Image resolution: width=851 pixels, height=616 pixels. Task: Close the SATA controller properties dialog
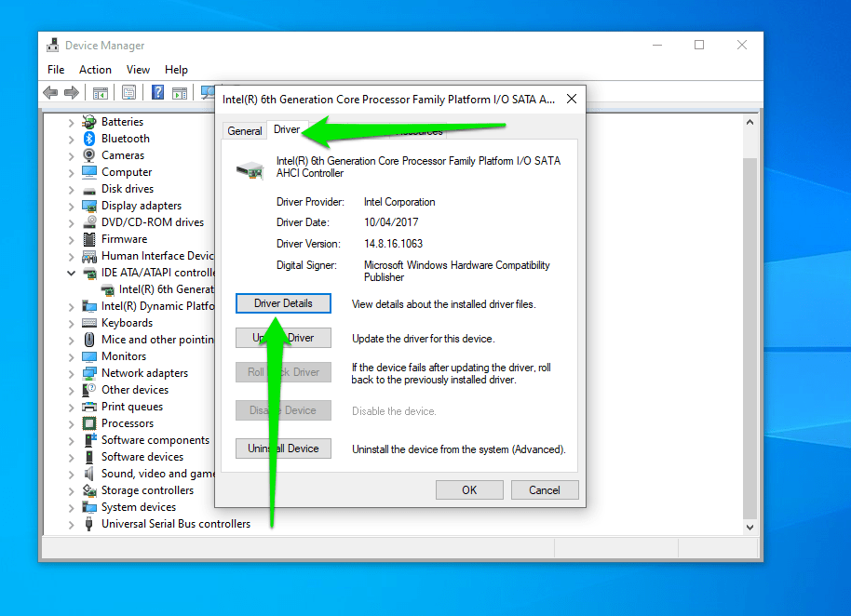(572, 99)
